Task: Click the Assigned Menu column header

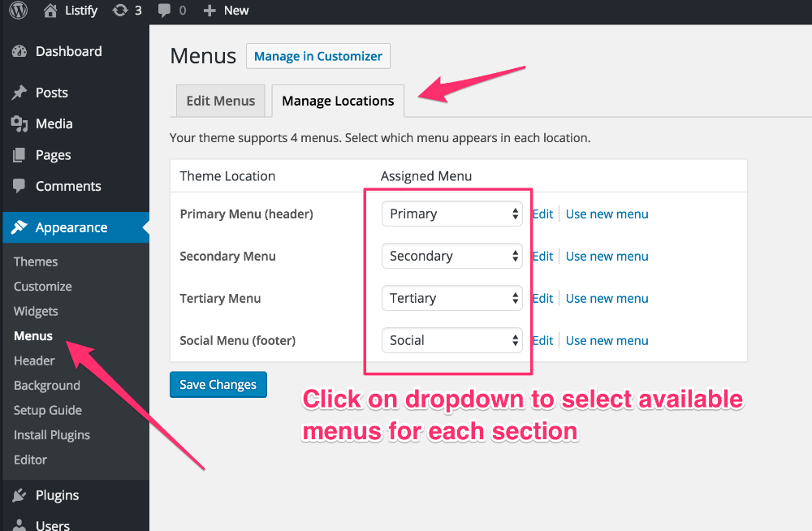Action: coord(426,176)
